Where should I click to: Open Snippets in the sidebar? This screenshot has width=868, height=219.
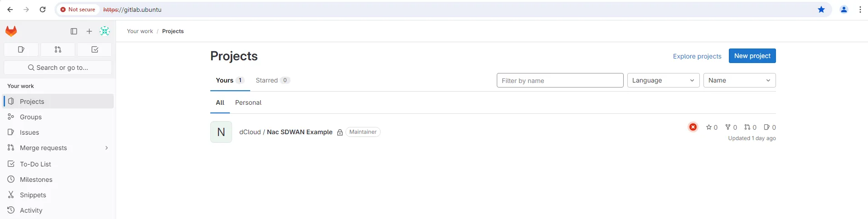click(x=33, y=195)
